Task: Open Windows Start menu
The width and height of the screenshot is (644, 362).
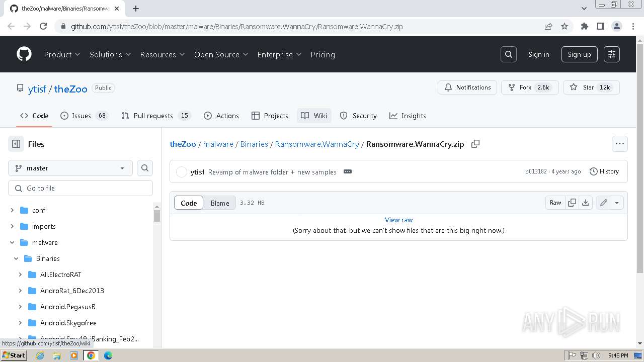Action: [14, 355]
